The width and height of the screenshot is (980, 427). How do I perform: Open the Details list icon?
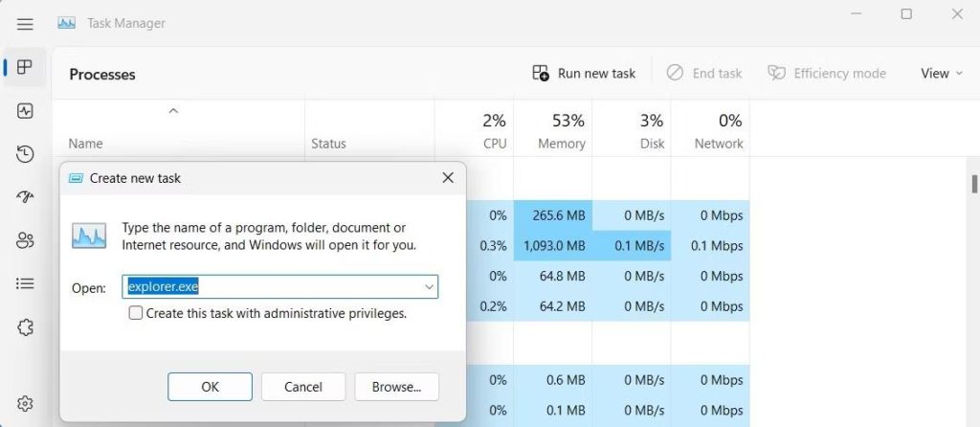(x=26, y=283)
